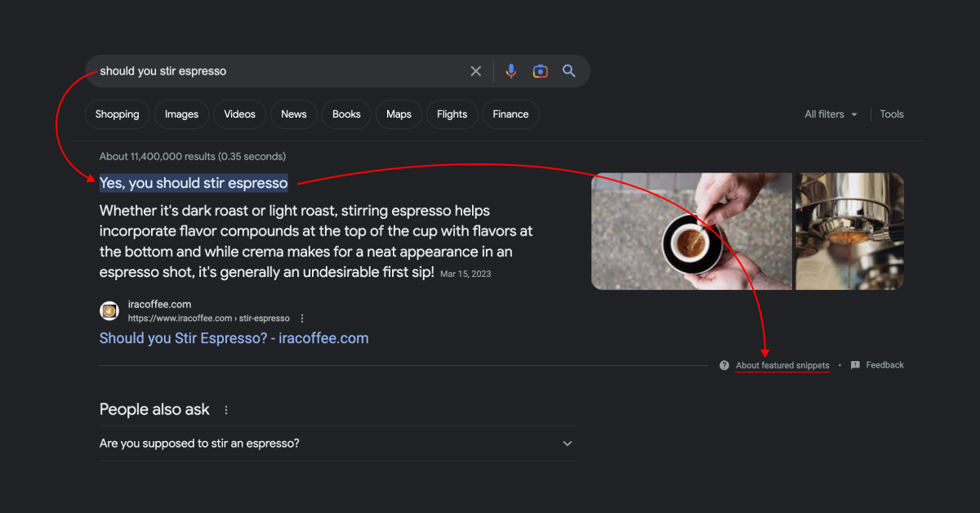980x513 pixels.
Task: Open the People also ask options menu
Action: click(225, 408)
